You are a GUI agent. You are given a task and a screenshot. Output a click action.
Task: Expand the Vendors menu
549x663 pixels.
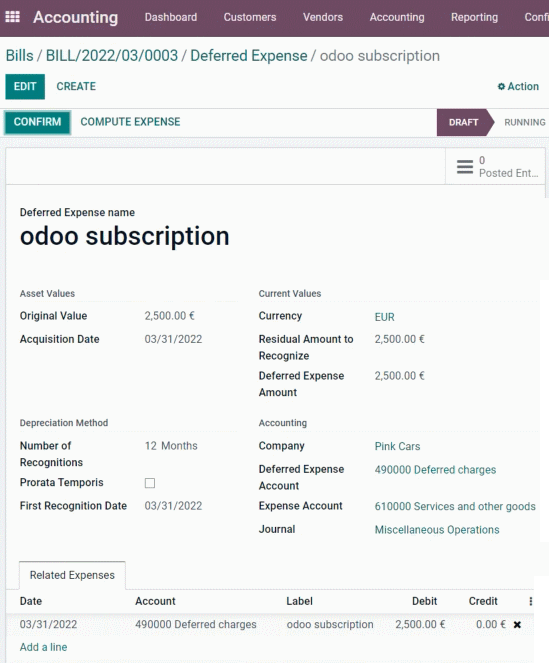point(323,17)
